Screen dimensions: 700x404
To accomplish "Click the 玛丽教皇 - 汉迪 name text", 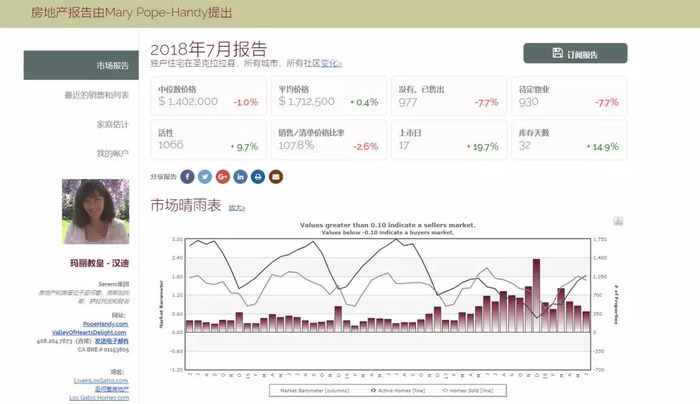I will click(100, 263).
